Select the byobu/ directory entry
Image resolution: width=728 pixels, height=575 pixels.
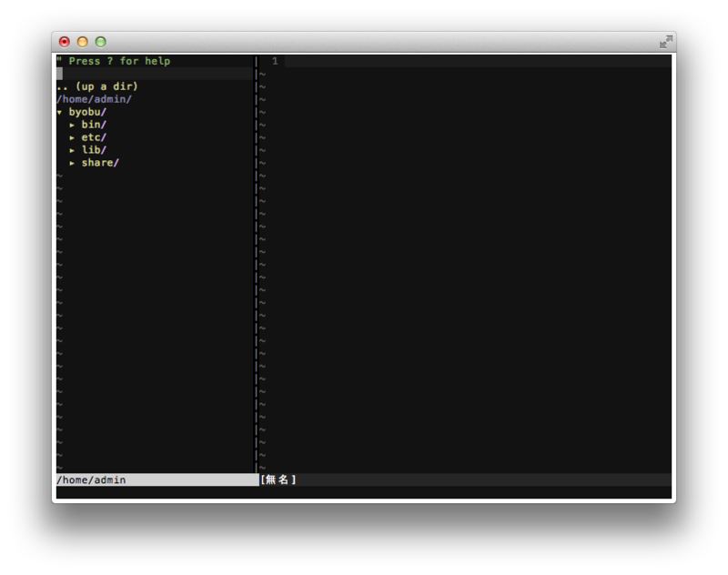coord(87,112)
